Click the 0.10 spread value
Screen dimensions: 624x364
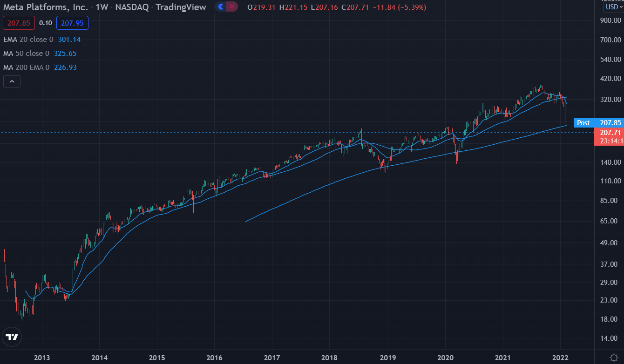point(46,23)
